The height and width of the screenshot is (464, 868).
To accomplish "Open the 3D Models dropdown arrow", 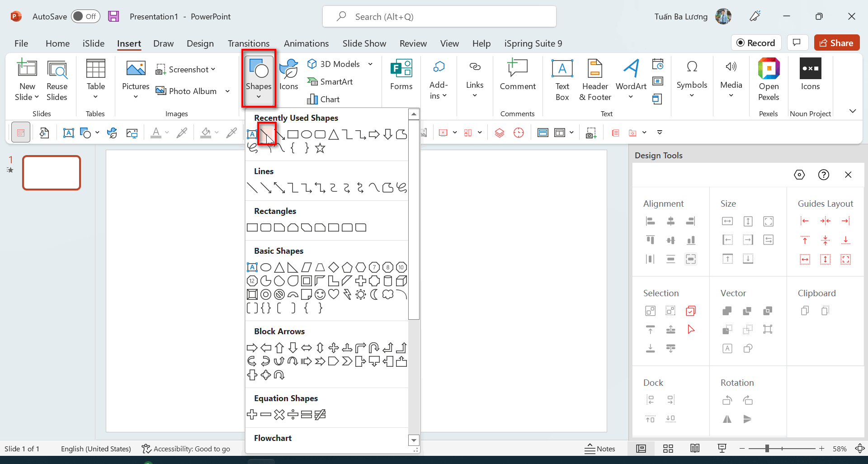I will click(370, 64).
